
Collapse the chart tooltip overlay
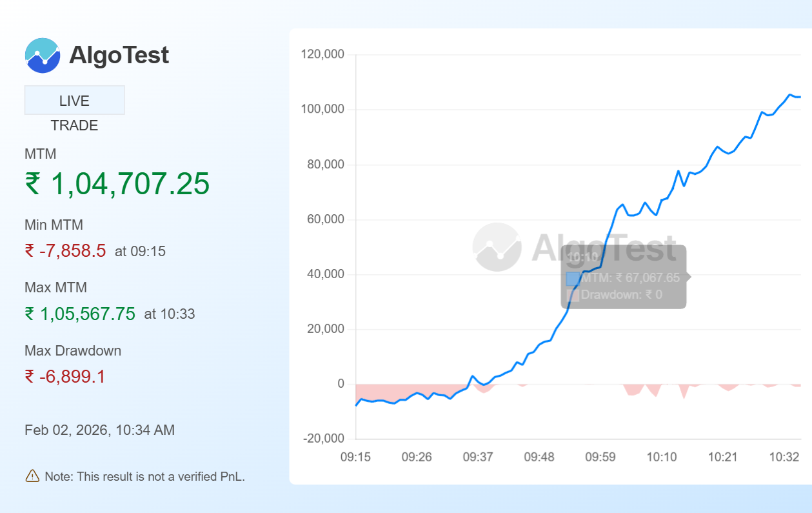623,276
